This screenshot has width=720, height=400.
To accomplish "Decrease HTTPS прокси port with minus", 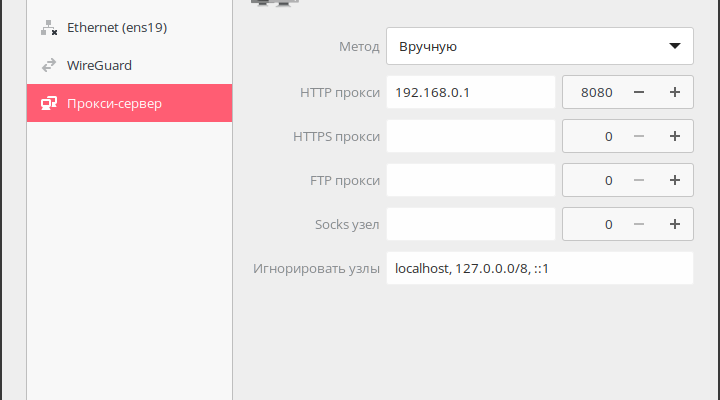I will coord(638,136).
